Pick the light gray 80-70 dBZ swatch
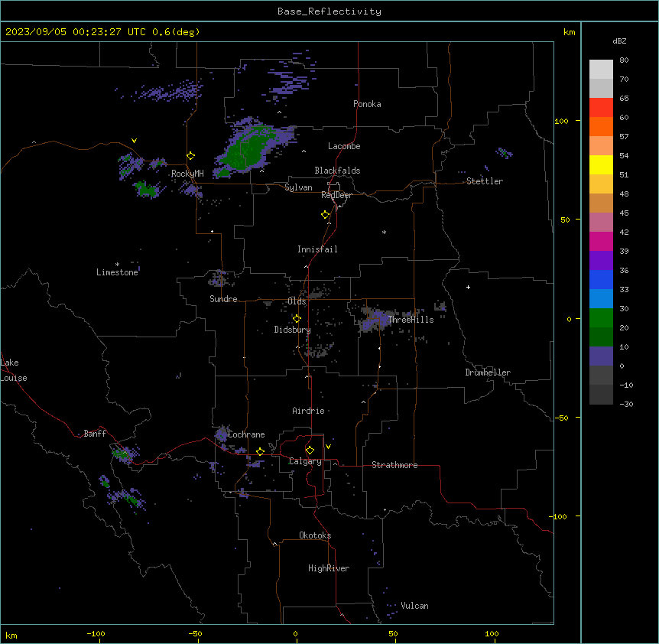Image resolution: width=659 pixels, height=644 pixels. click(601, 70)
